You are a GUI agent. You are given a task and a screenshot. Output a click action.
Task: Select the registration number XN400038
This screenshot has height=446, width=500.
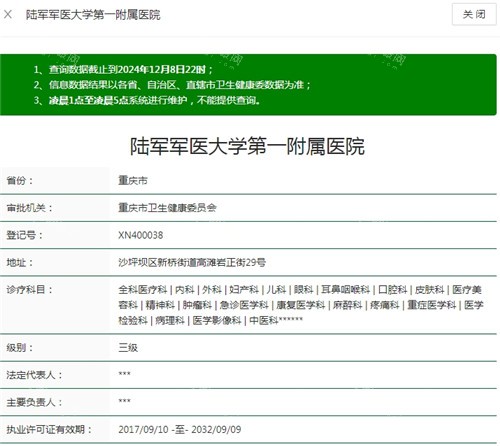coord(141,235)
